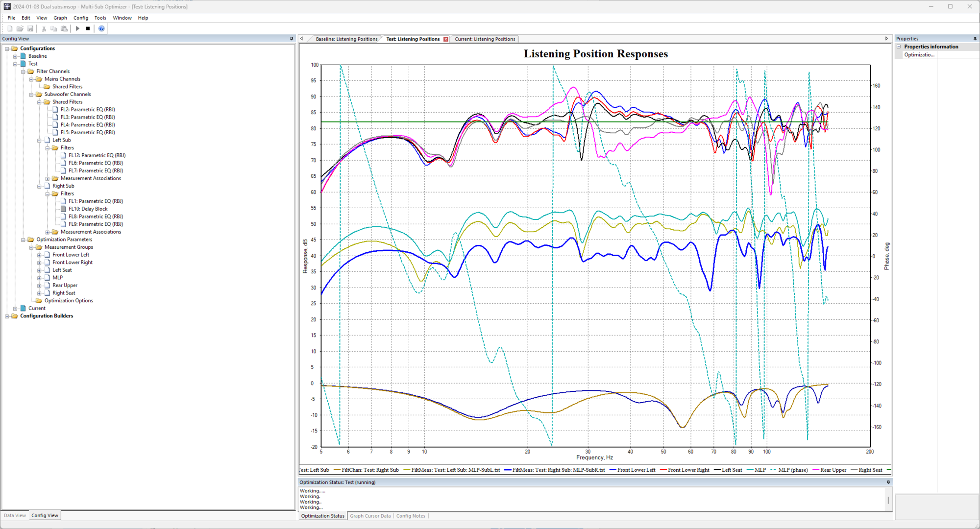Stop the running optimization with stop icon
The image size is (980, 529).
pos(88,28)
